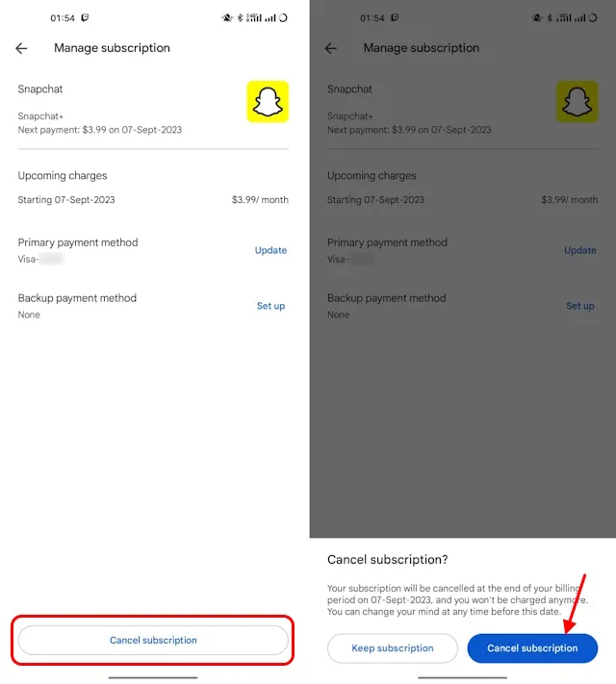Tap back arrow on left Manage subscription screen
Image resolution: width=616 pixels, height=684 pixels.
click(21, 48)
